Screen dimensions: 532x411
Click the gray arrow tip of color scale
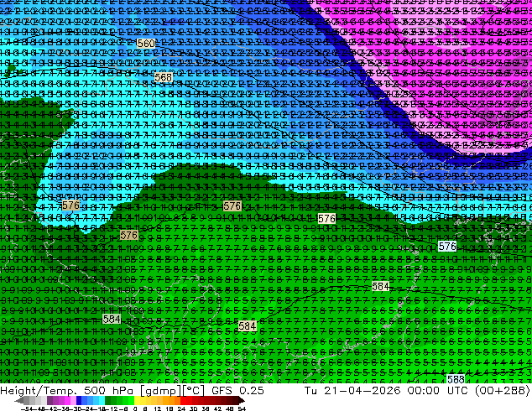tap(18, 401)
